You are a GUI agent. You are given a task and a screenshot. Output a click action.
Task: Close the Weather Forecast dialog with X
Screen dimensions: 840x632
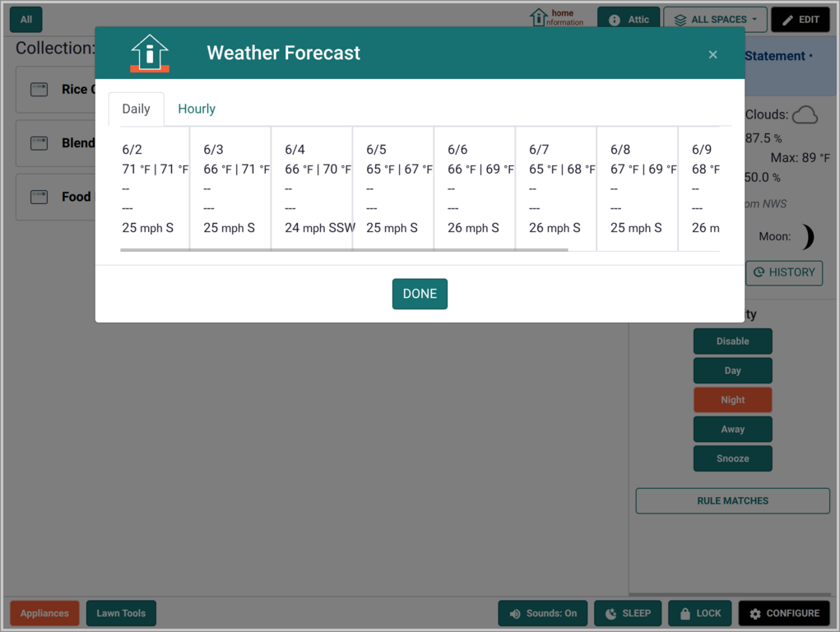712,54
